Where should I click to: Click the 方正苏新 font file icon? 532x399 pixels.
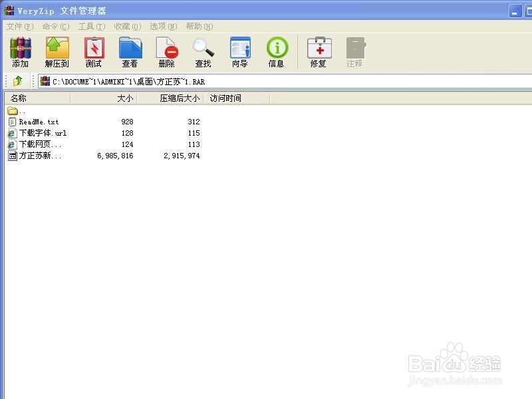click(x=12, y=156)
